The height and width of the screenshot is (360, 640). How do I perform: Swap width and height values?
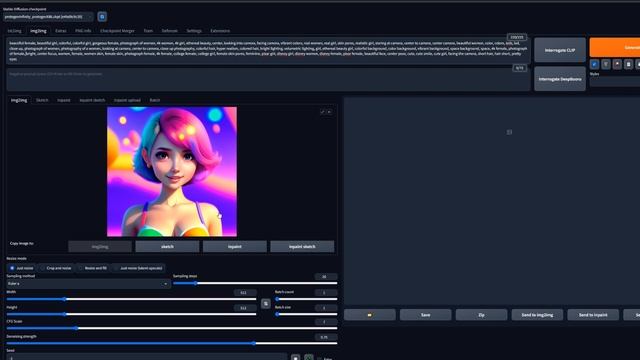(x=266, y=303)
